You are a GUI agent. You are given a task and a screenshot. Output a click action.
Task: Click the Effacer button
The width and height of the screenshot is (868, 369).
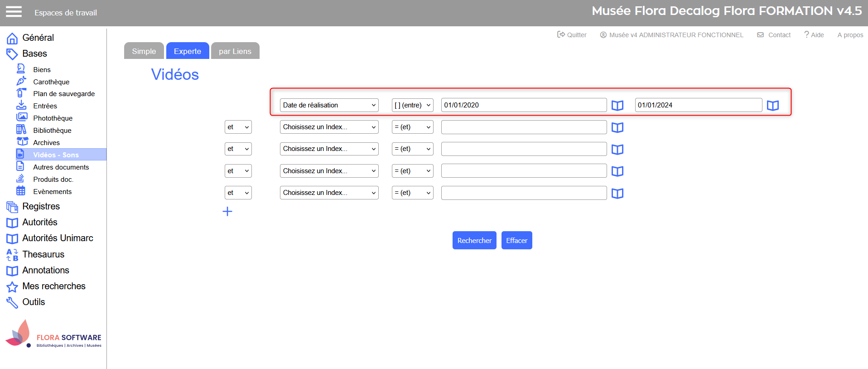[516, 240]
